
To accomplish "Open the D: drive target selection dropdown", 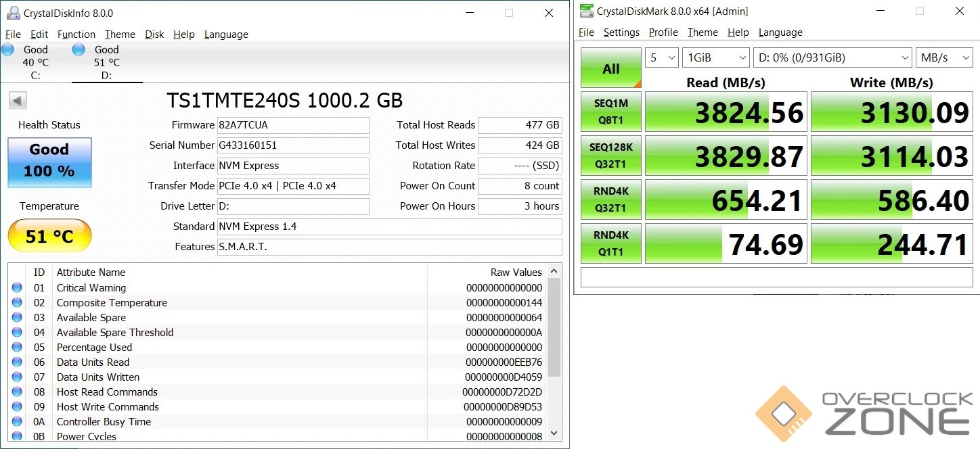I will [832, 58].
